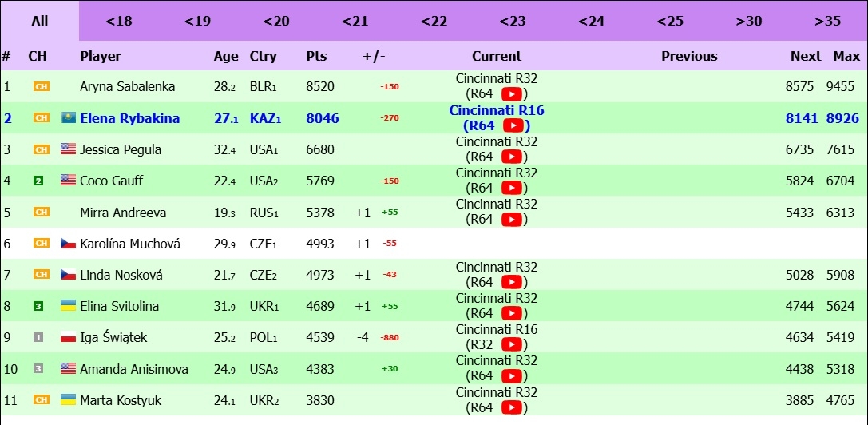Image resolution: width=868 pixels, height=425 pixels.
Task: Select the All age filter tab
Action: [40, 21]
